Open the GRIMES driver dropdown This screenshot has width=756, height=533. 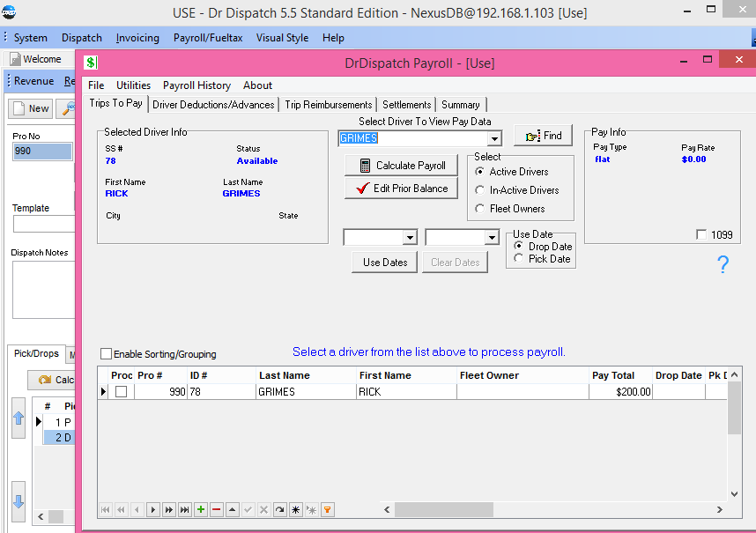494,139
